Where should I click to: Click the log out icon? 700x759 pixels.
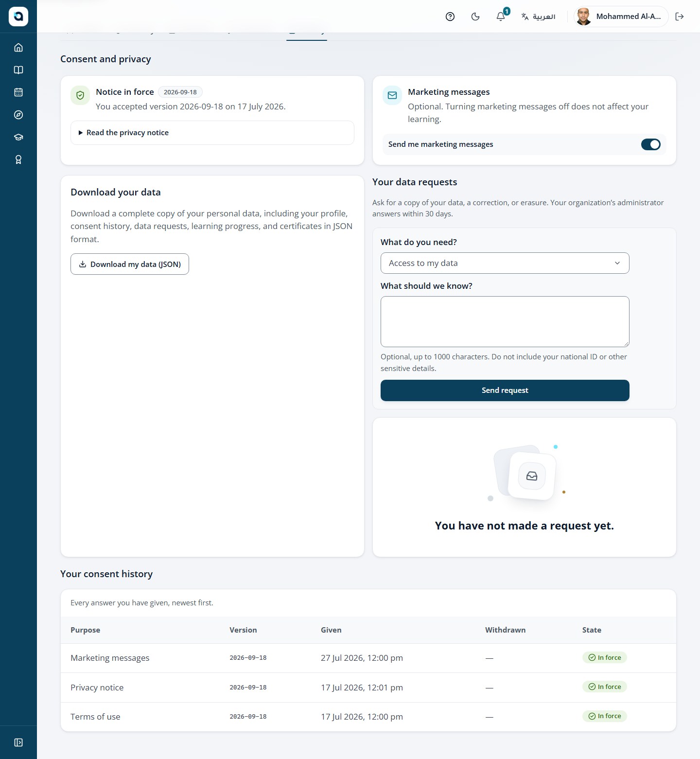click(680, 17)
